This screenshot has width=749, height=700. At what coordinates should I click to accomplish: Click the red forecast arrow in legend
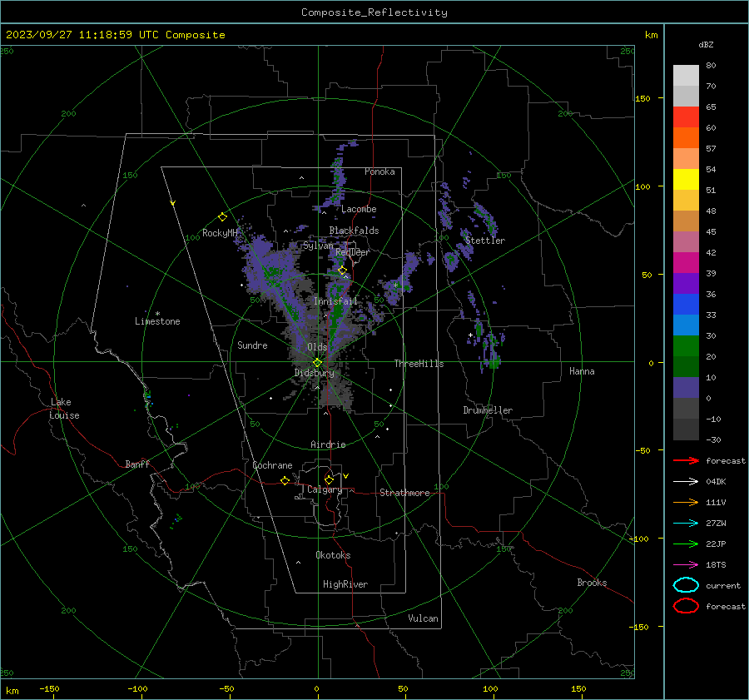[686, 460]
